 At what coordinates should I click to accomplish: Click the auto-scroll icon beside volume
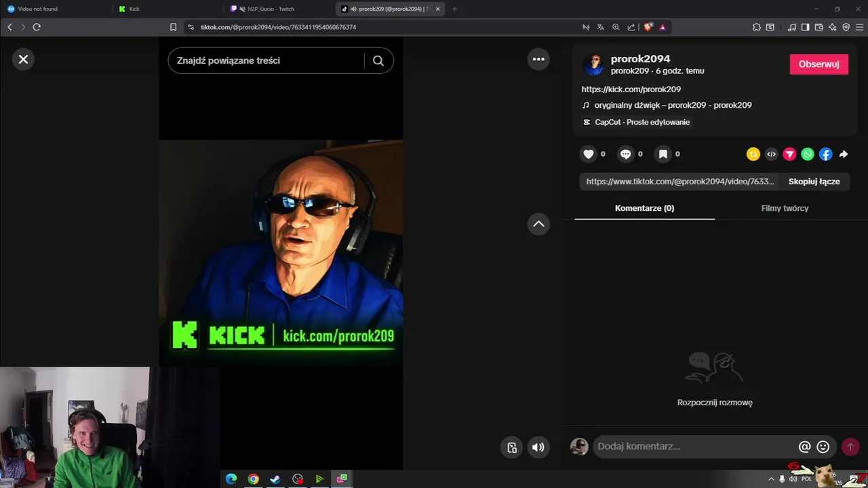[x=512, y=447]
